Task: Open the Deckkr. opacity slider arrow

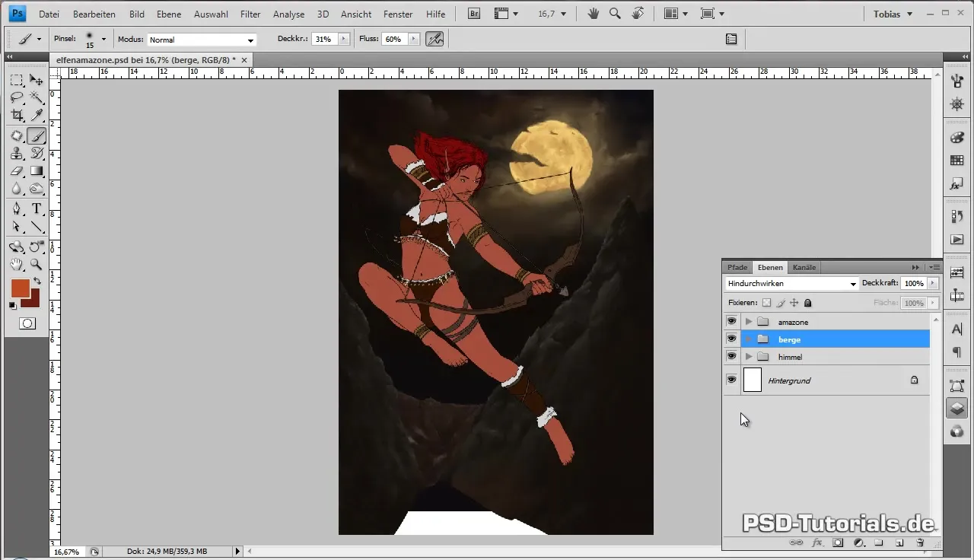Action: click(x=344, y=39)
